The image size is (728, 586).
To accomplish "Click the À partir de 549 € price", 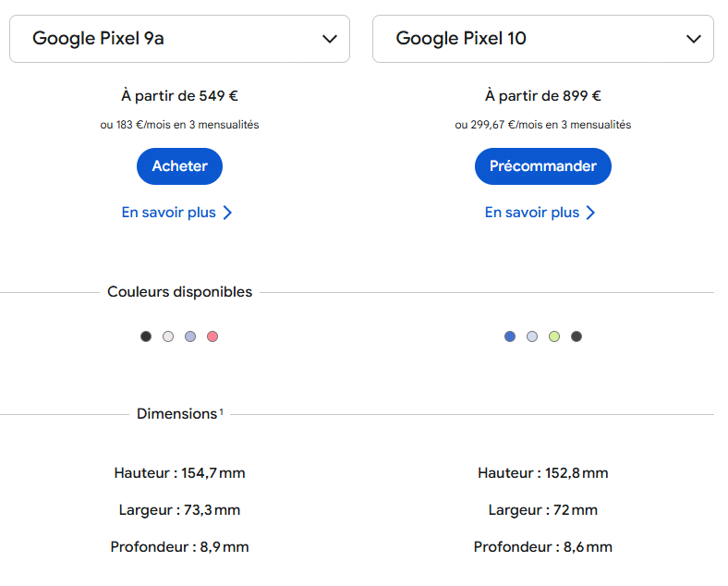I will tap(179, 95).
